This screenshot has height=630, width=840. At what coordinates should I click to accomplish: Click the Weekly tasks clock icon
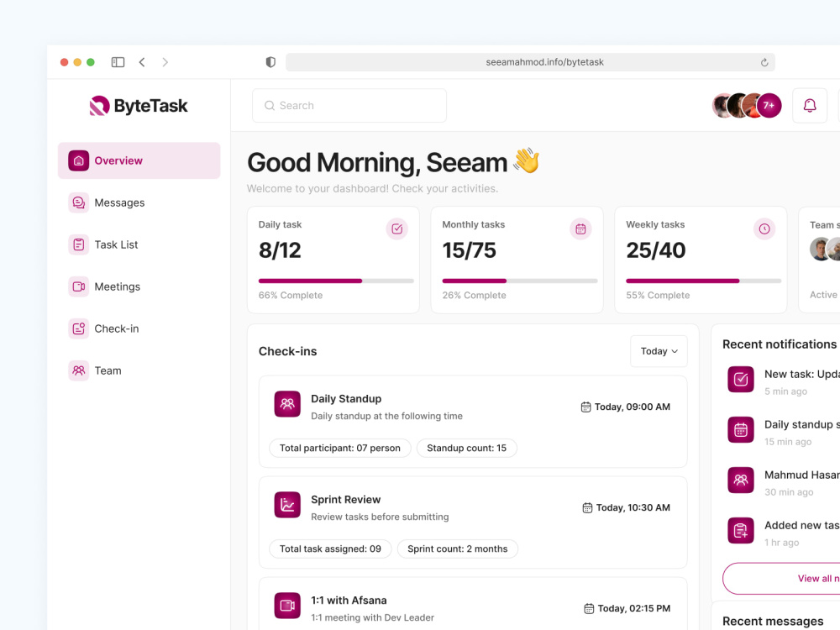(x=764, y=228)
